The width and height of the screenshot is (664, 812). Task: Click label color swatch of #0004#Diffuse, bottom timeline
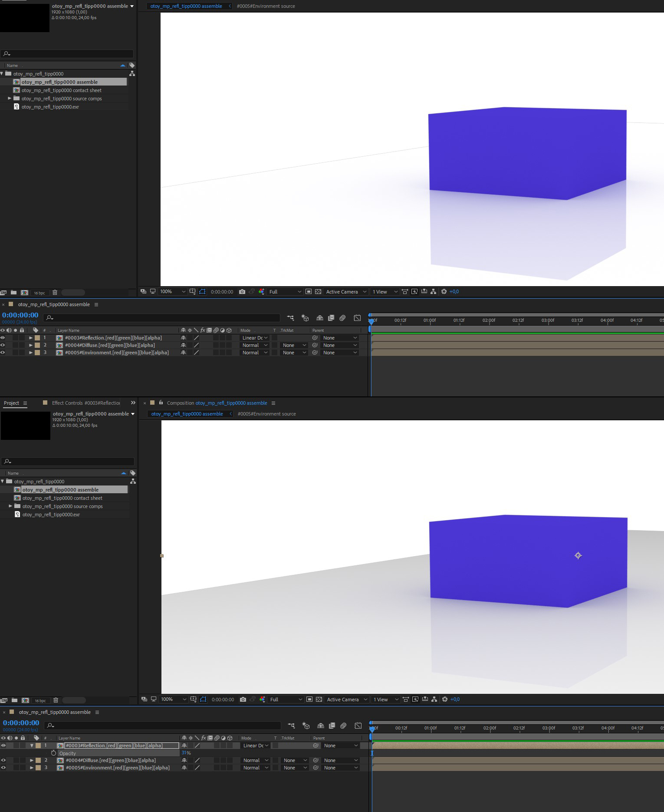click(x=38, y=760)
